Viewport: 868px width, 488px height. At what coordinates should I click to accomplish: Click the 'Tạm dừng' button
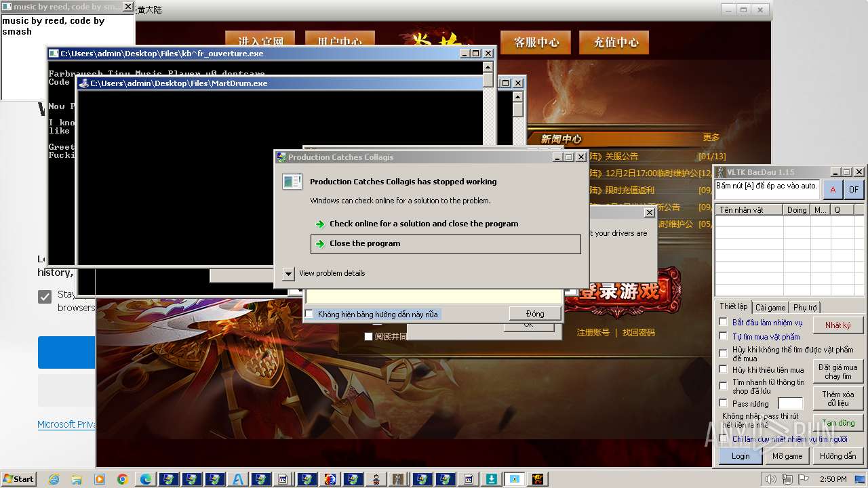[838, 423]
